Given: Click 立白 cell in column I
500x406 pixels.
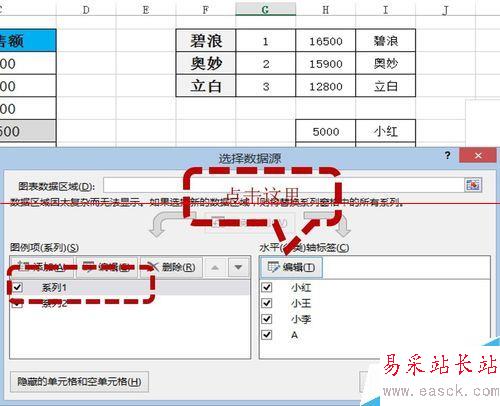Looking at the screenshot, I should 385,86.
